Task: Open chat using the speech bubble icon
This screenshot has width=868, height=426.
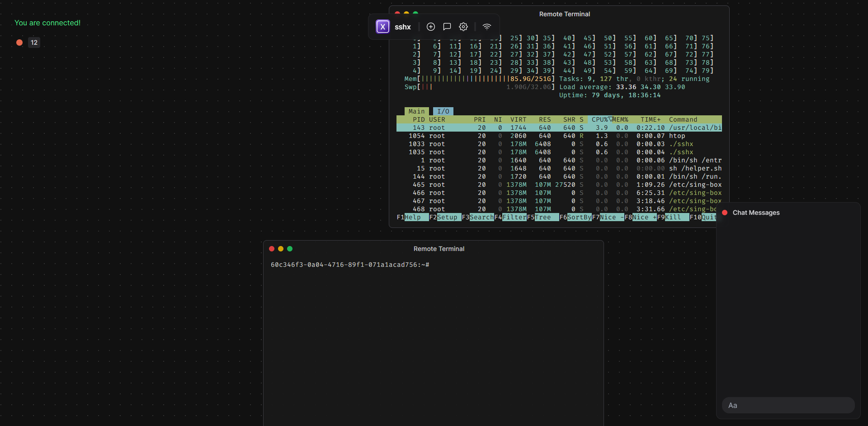Action: [x=447, y=27]
